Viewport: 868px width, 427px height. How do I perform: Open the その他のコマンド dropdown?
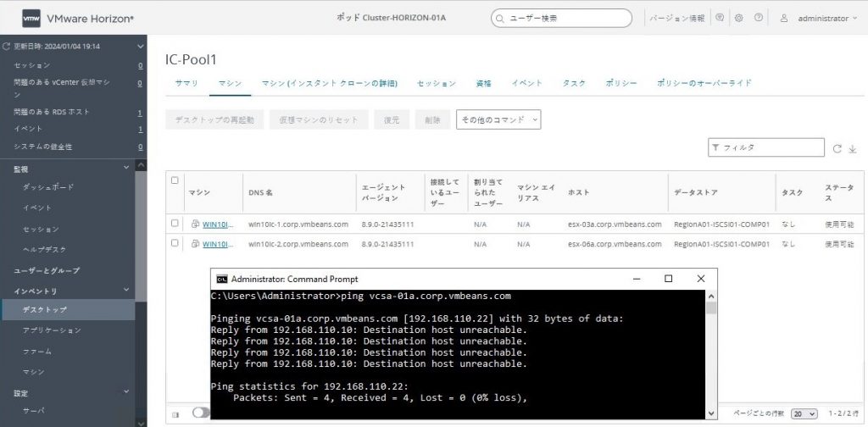498,120
